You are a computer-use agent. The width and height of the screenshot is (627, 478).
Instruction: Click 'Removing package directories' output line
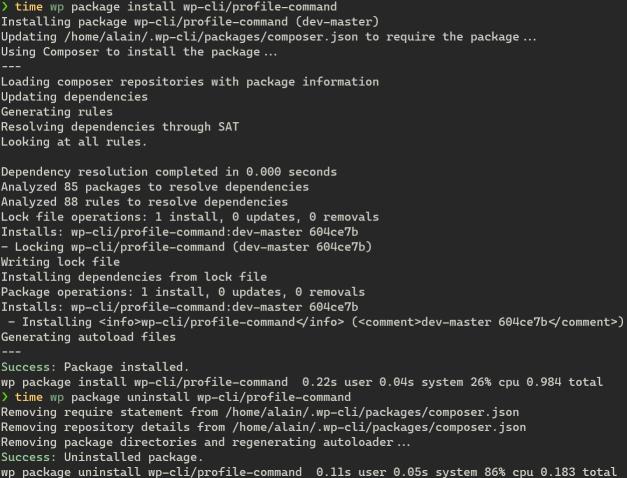tap(205, 442)
